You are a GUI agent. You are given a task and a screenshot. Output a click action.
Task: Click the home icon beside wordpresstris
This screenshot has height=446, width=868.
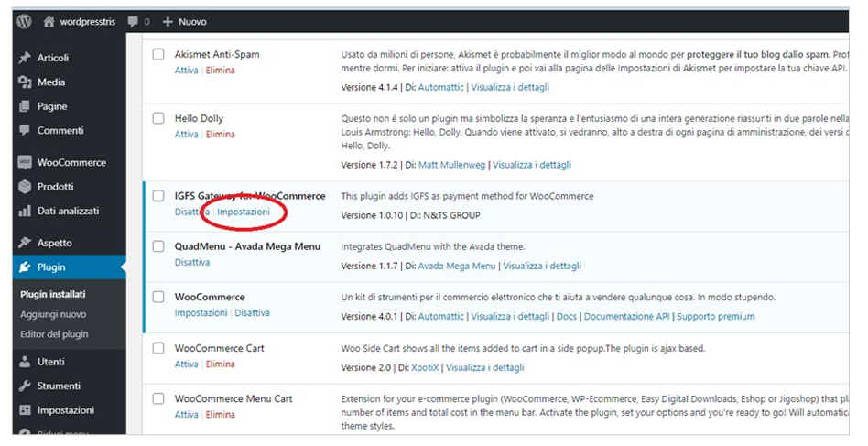(49, 22)
